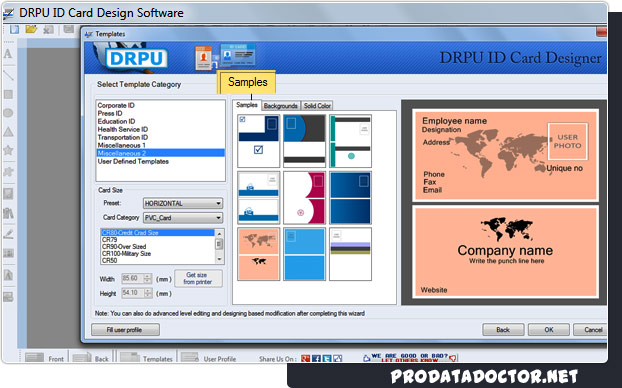Click the 'We are good or bad' feedback banner
Screen dimensions: 622x388
[x=410, y=357]
